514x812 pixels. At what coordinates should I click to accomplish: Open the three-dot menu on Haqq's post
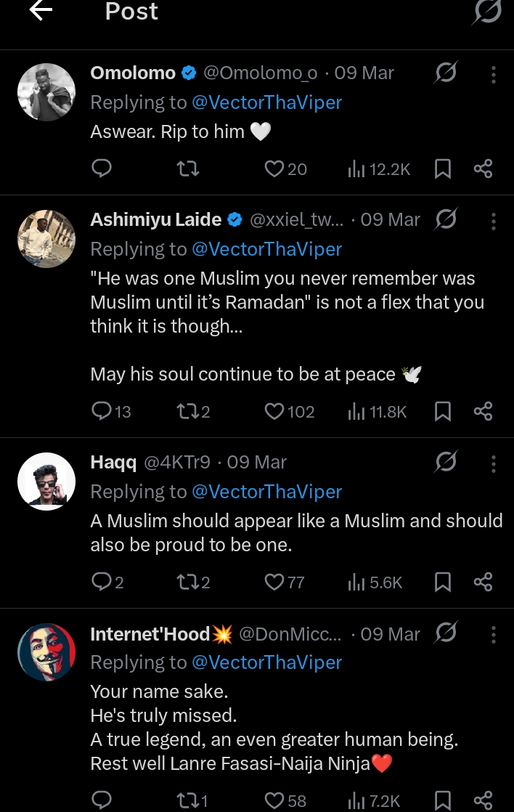click(494, 463)
